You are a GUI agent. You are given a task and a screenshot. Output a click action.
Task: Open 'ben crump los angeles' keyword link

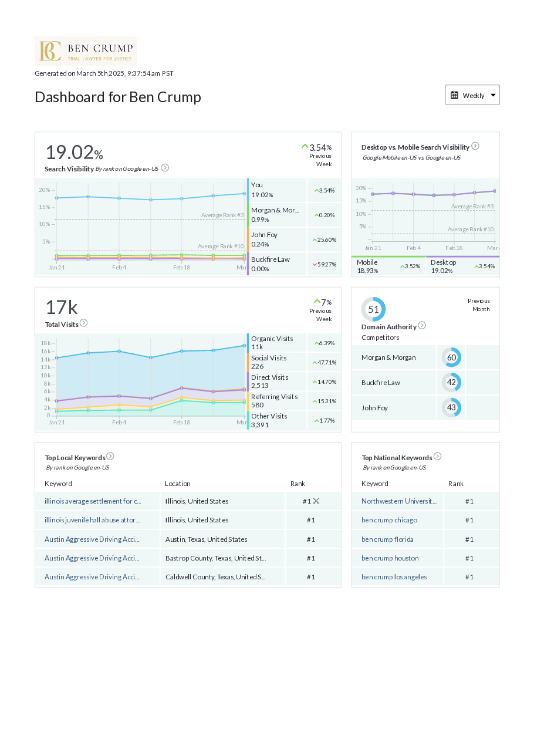pos(394,577)
